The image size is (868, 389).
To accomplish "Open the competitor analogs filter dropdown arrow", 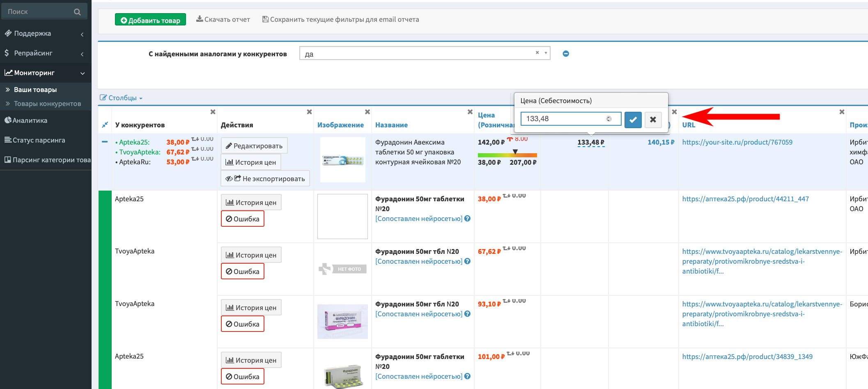I will click(x=546, y=53).
